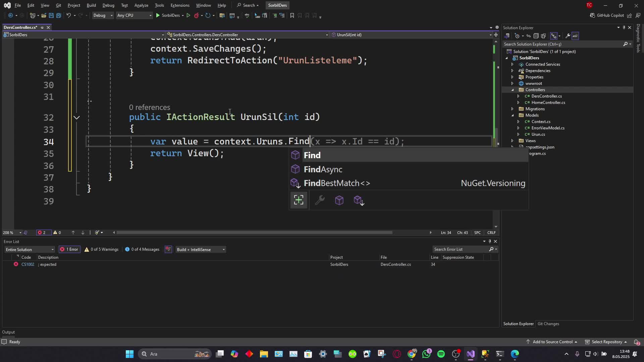The image size is (644, 362).
Task: Click Solution Explorer pending changes filter clock icon
Action: (x=517, y=36)
